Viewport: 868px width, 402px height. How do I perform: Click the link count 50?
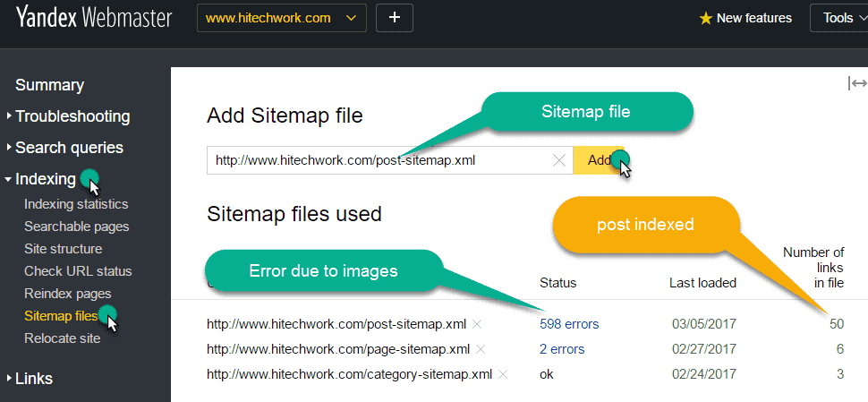(x=837, y=324)
